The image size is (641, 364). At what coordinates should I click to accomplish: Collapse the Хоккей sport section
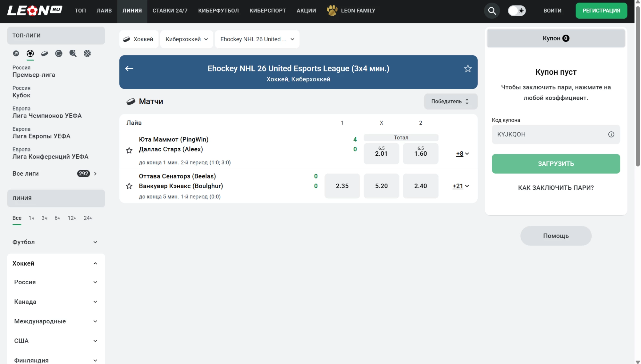point(56,263)
